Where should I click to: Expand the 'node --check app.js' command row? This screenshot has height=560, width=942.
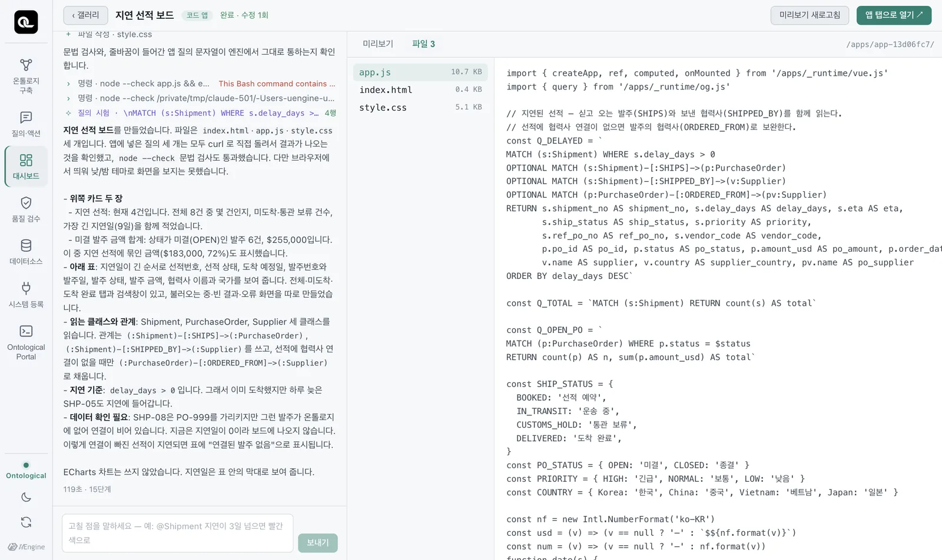pyautogui.click(x=200, y=84)
